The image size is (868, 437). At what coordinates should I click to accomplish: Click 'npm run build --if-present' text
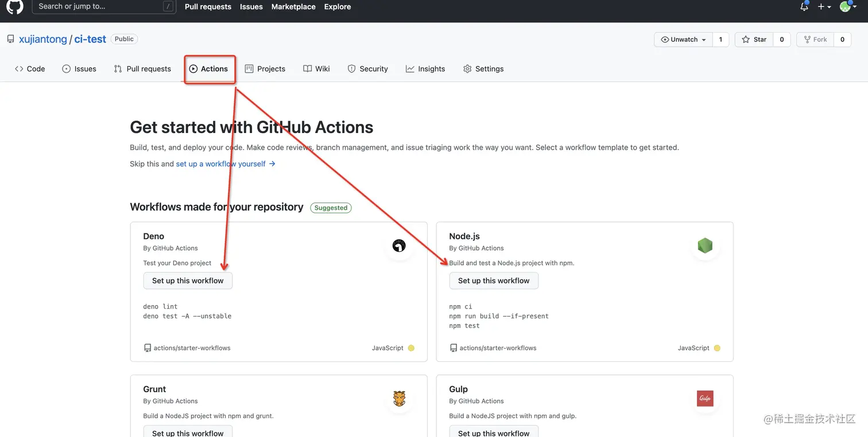499,316
